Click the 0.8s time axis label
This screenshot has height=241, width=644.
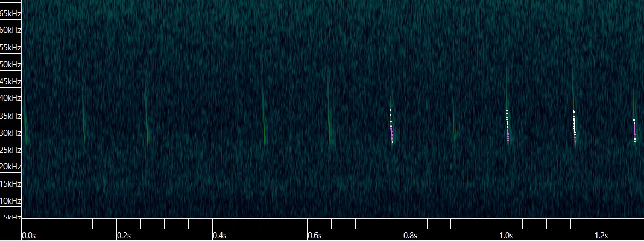411,236
